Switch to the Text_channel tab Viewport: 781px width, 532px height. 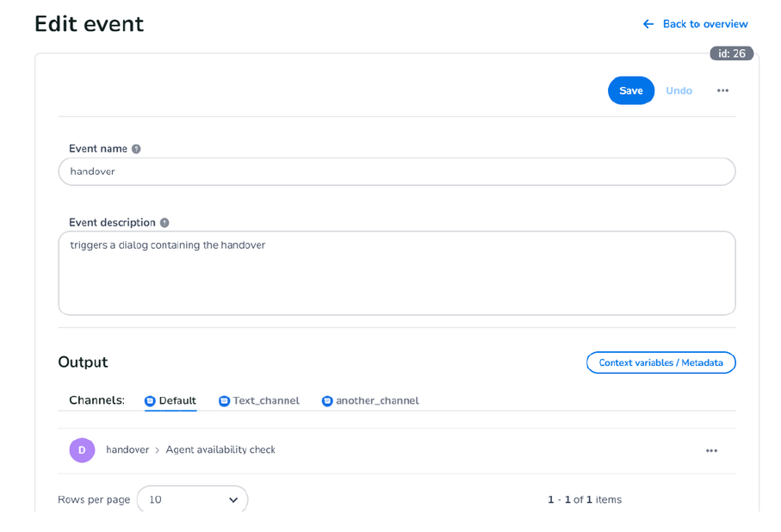(266, 401)
